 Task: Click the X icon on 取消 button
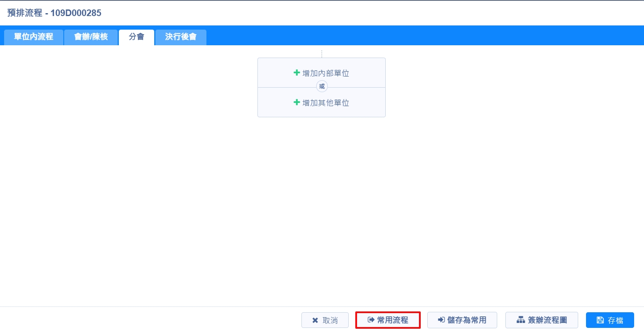(315, 320)
